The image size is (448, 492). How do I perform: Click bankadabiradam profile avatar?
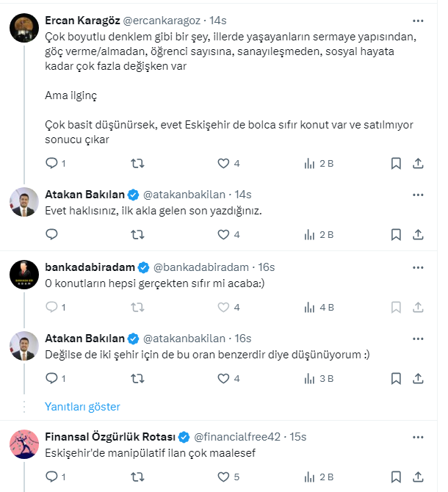[24, 274]
